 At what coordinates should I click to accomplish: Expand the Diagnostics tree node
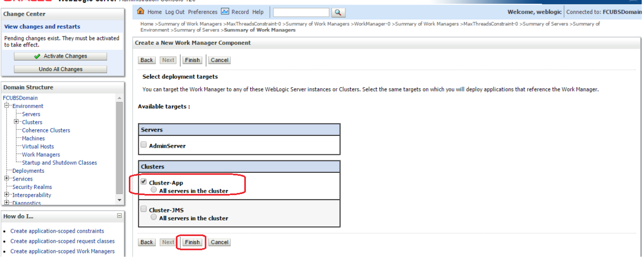[x=7, y=203]
